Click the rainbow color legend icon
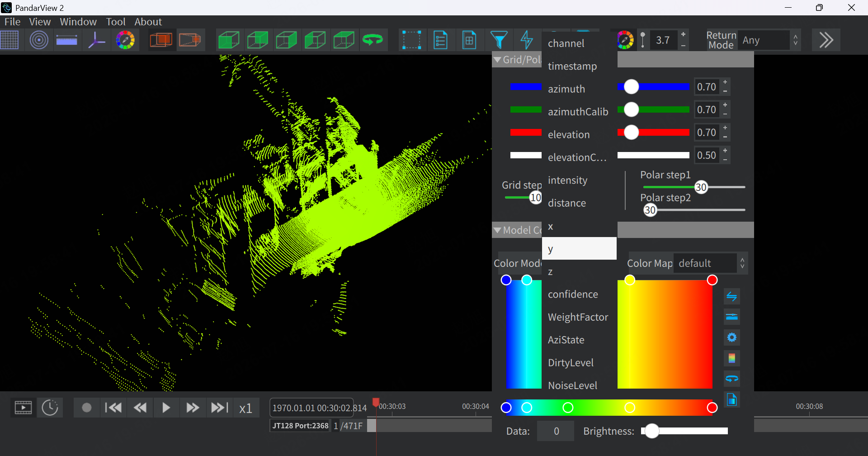 [731, 358]
